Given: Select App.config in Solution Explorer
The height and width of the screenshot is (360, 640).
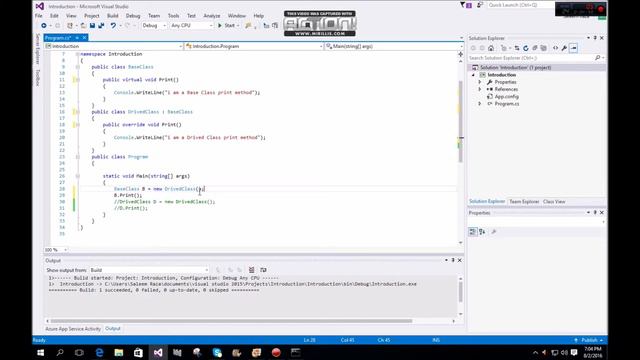Looking at the screenshot, I should [507, 97].
